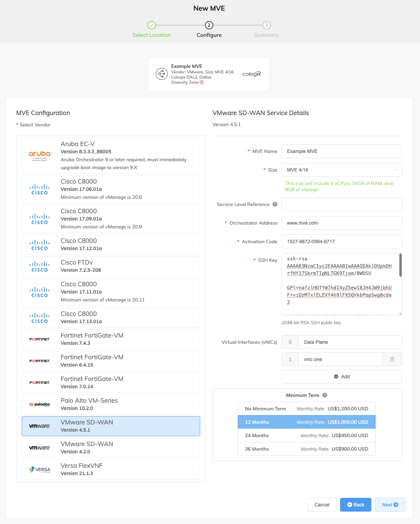Click Fortinet logo for FortiGate-VM Version 7.0.14
Viewport: 420px width, 524px height.
pyautogui.click(x=40, y=383)
